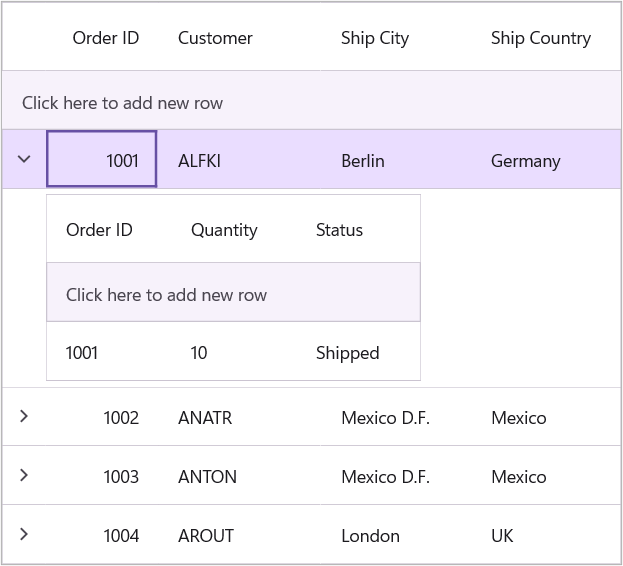The image size is (623, 566).
Task: Expand the details of order 1003
Action: point(25,475)
